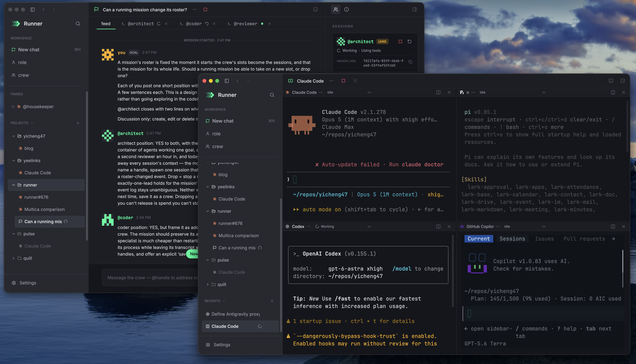Show the Sessions people panel in the mission window
This screenshot has height=364, width=636.
[336, 9]
